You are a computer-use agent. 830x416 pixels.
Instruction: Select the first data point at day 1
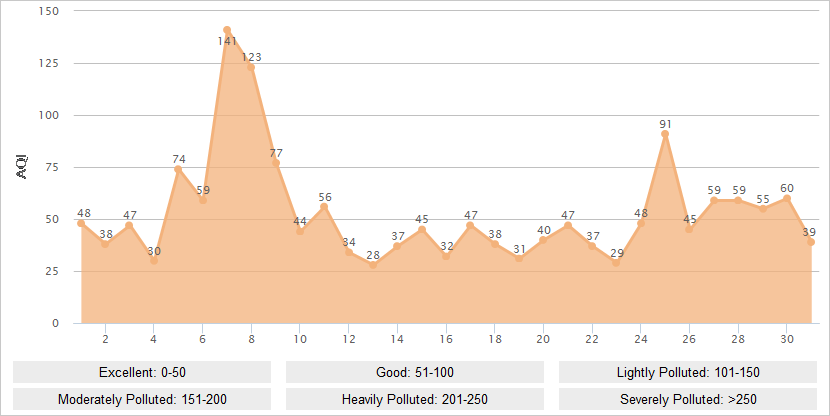(x=81, y=223)
